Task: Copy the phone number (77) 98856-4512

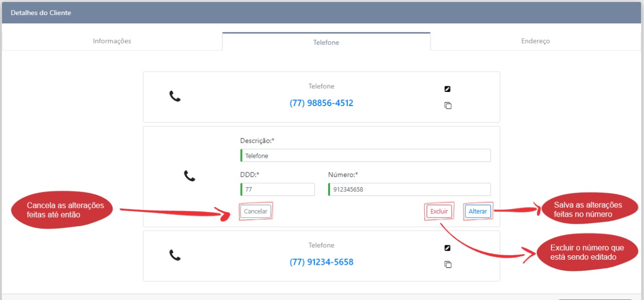Action: (447, 106)
